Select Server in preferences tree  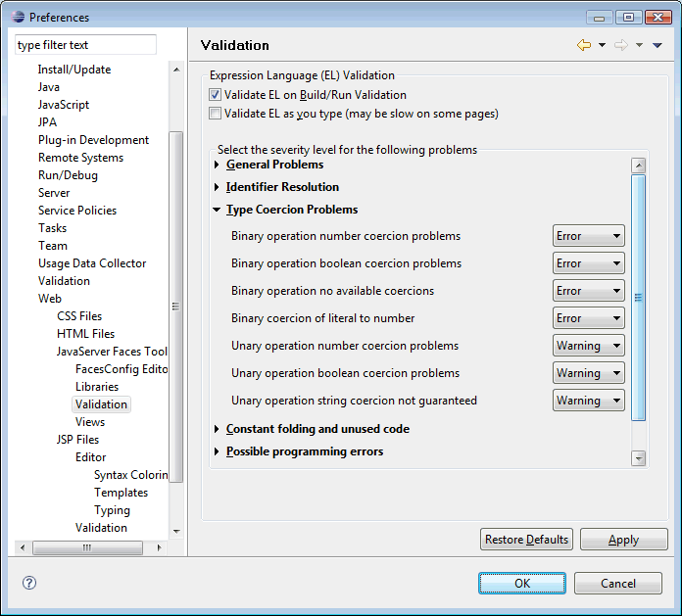54,193
